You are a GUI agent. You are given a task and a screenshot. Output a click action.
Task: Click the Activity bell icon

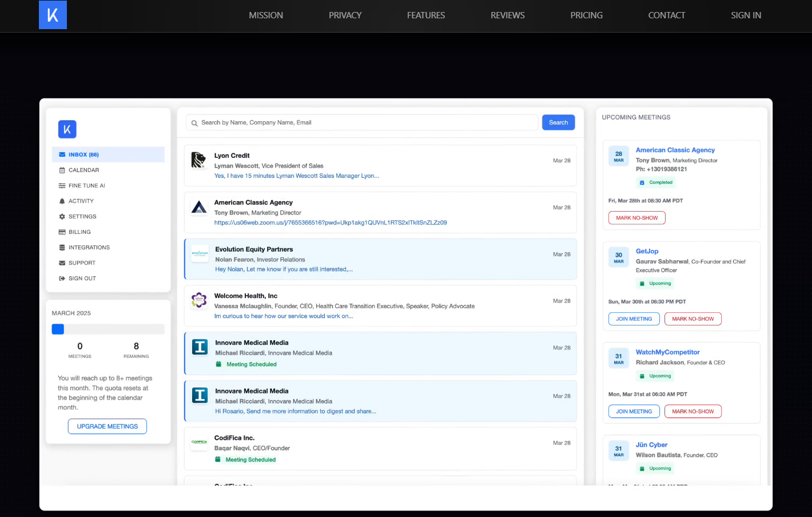coord(62,201)
